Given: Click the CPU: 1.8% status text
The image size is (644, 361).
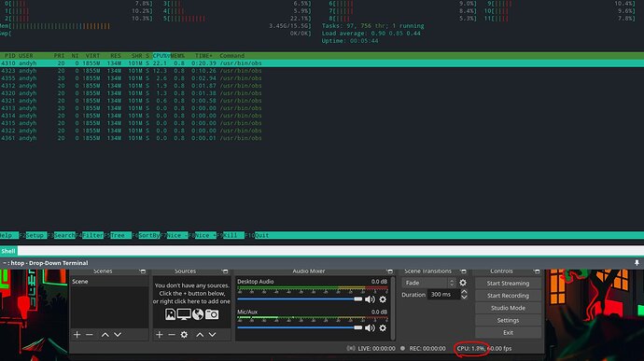Looking at the screenshot, I should [471, 348].
